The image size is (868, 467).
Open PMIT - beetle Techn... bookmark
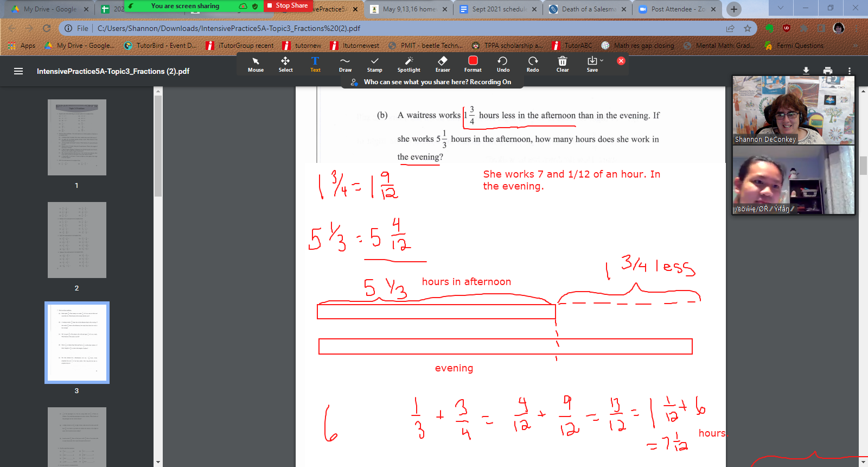tap(426, 46)
